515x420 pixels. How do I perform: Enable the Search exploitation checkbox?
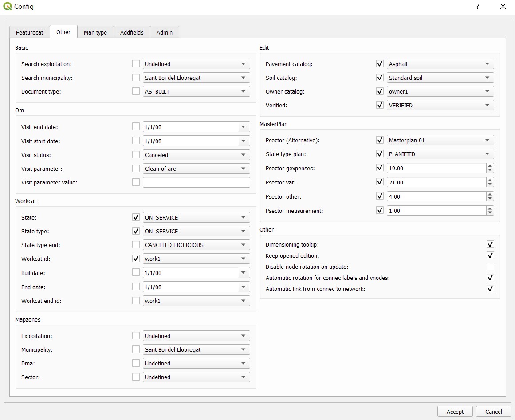(x=136, y=64)
